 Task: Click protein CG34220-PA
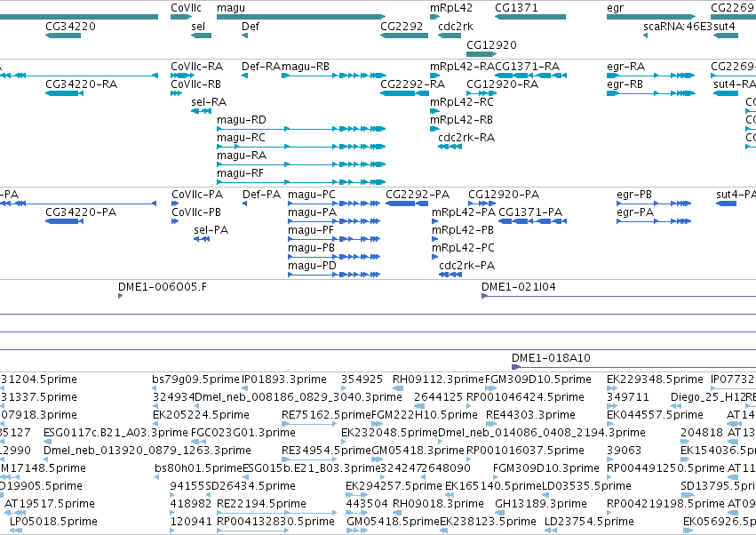[x=81, y=212]
